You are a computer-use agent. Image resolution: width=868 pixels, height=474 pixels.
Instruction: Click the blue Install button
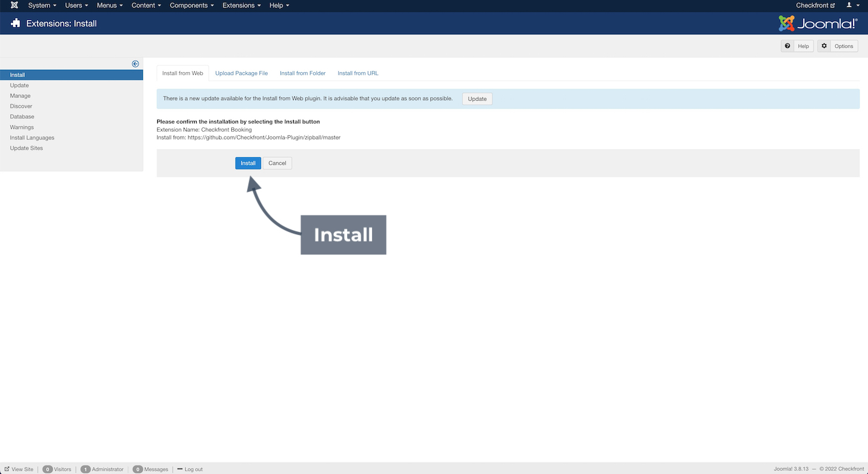(248, 163)
